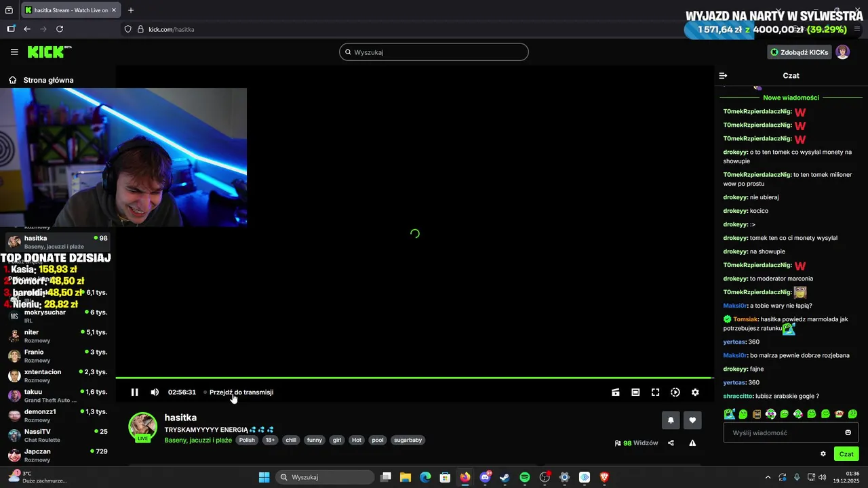This screenshot has height=488, width=868.
Task: Open the player settings gear
Action: (695, 392)
